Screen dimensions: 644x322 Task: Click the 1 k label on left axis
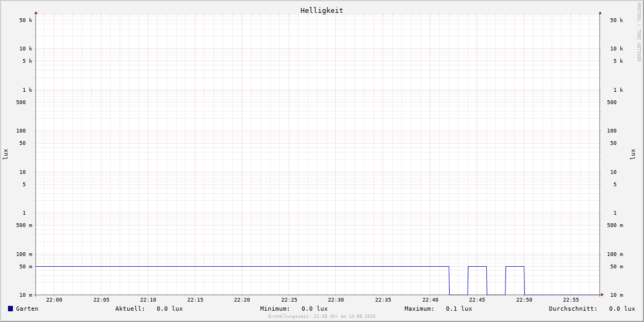coord(27,90)
